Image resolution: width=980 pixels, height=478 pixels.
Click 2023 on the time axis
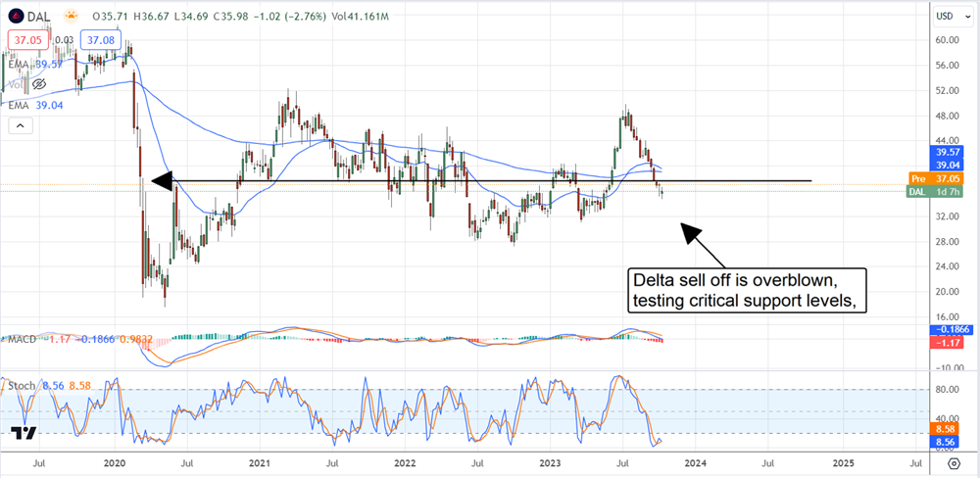(550, 463)
